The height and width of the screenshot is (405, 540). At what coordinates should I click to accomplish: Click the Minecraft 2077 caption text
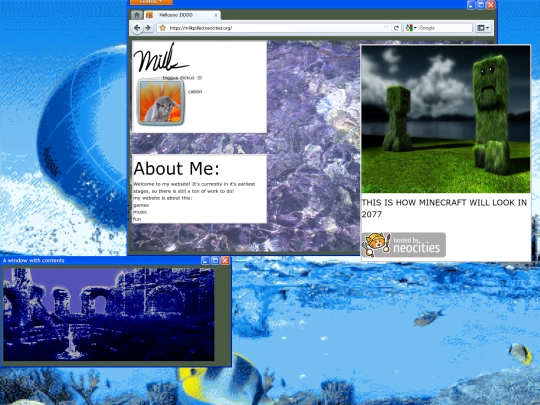444,208
